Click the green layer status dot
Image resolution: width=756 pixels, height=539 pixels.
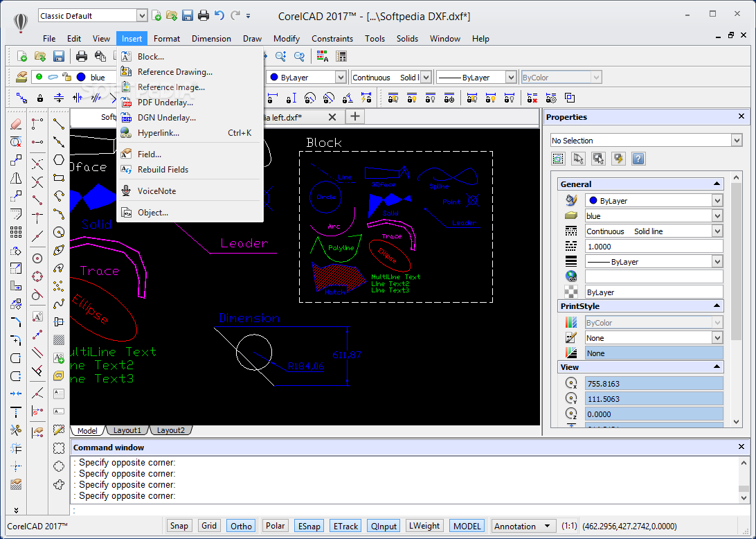coord(39,77)
